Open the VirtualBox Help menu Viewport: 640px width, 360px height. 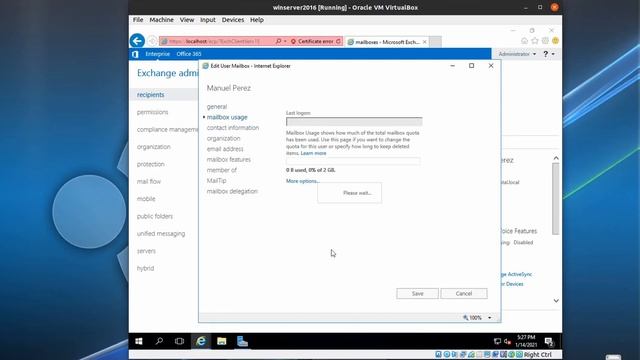coord(257,20)
